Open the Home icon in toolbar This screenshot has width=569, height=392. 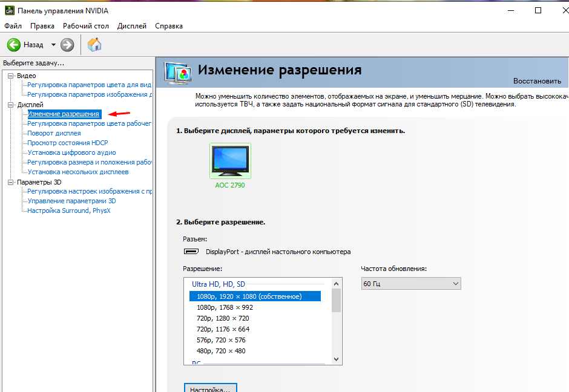(x=94, y=45)
